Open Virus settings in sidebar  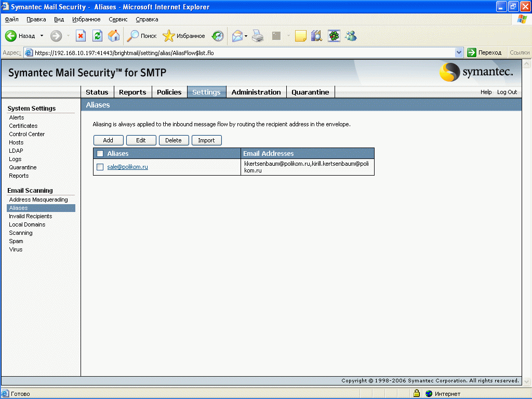(x=16, y=249)
